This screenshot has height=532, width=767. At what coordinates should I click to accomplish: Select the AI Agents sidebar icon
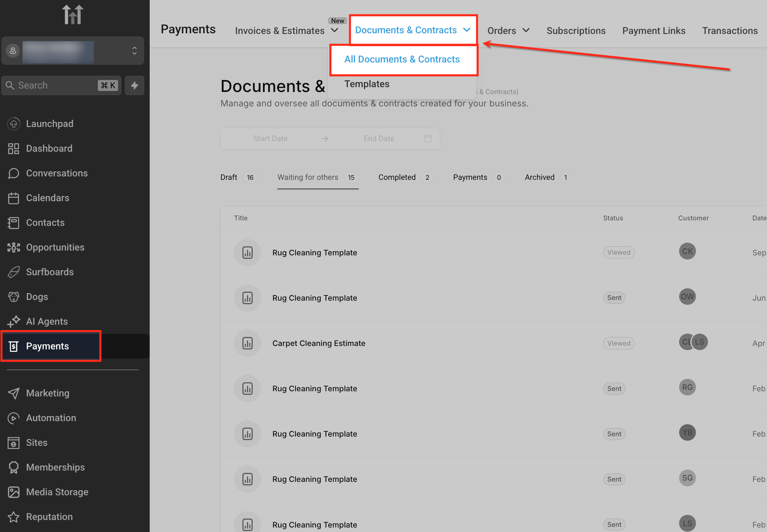click(x=14, y=322)
